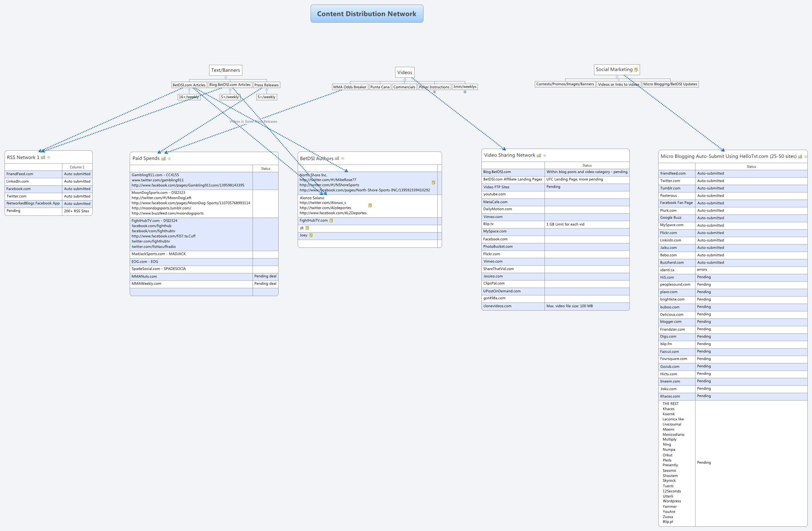812x531 pixels.
Task: Open the note icon in North Shore Inc. row
Action: point(434,183)
